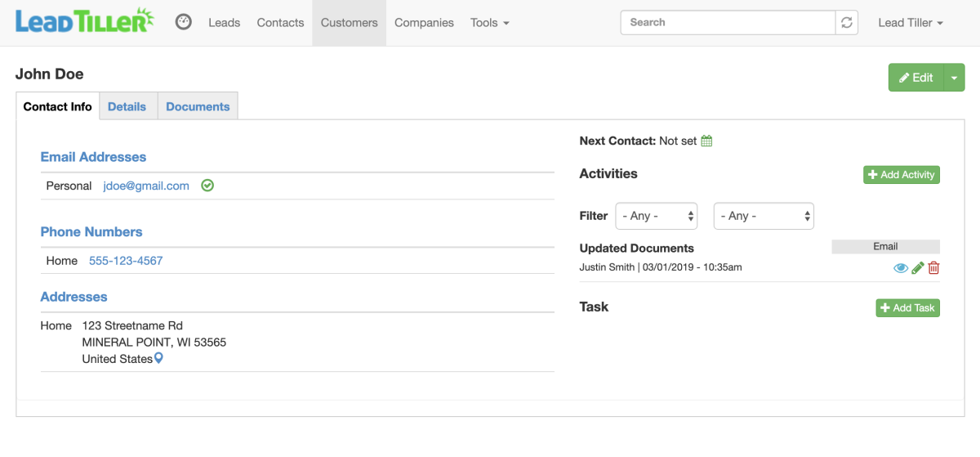This screenshot has height=457, width=980.
Task: Open the second Activities filter dropdown
Action: point(764,216)
